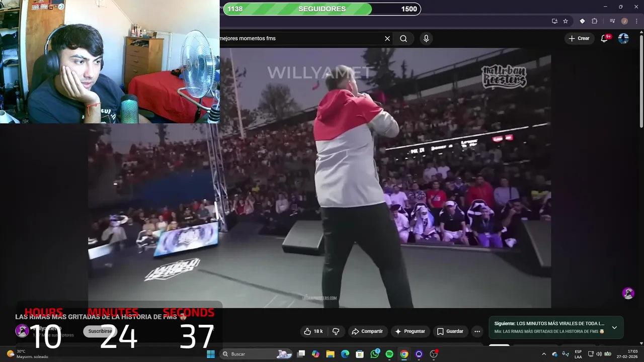Image resolution: width=644 pixels, height=362 pixels.
Task: Click Siguiente: LOS MINUTOS MÁS VIRALES text
Action: coord(549,324)
